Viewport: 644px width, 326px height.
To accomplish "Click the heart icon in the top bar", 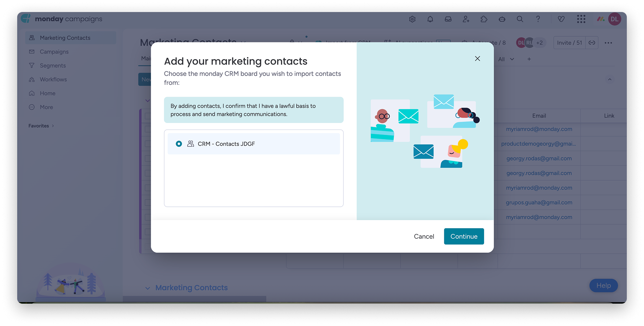I will [x=561, y=19].
